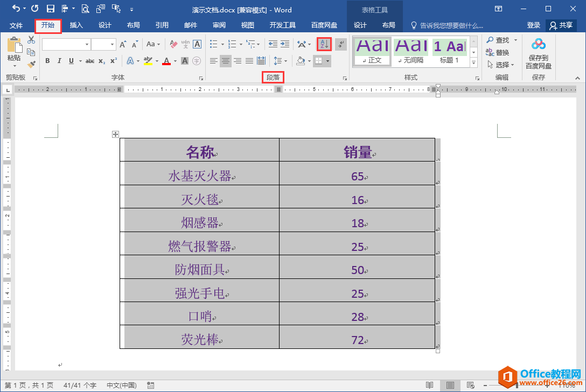586x392 pixels.
Task: Expand numbering list dropdown
Action: 241,45
